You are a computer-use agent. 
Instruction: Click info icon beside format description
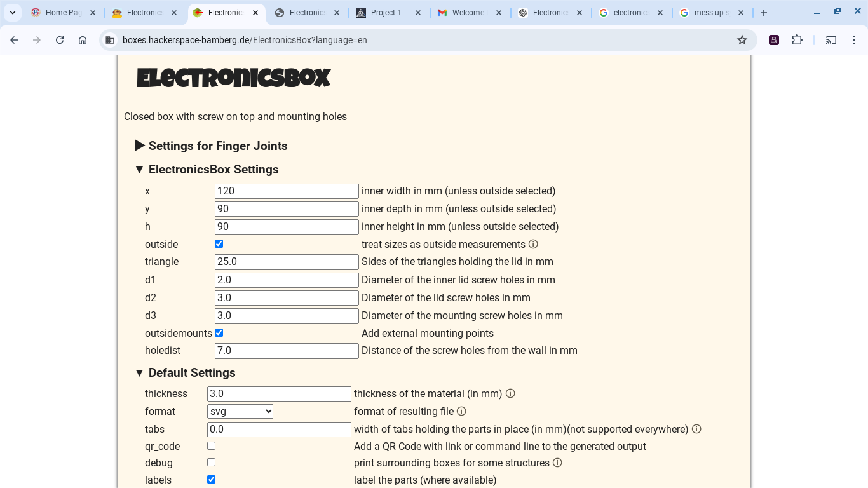[462, 411]
